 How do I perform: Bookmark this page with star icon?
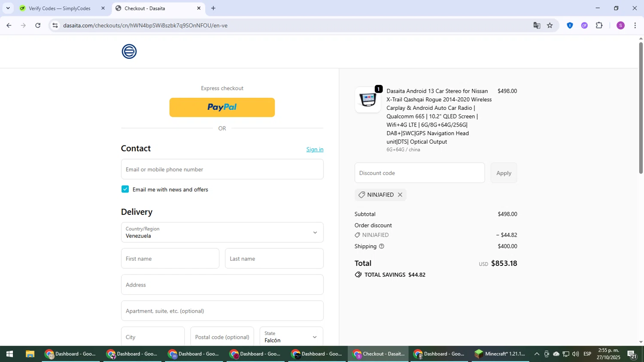click(550, 25)
